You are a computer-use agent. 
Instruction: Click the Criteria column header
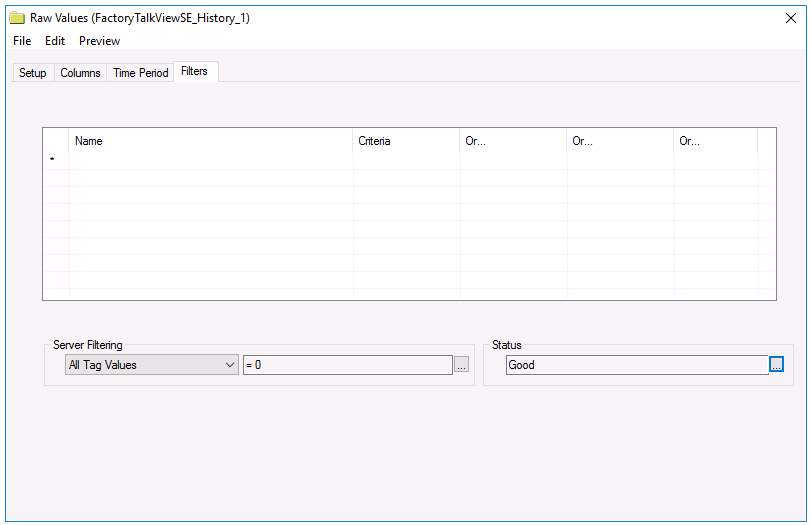(x=406, y=141)
